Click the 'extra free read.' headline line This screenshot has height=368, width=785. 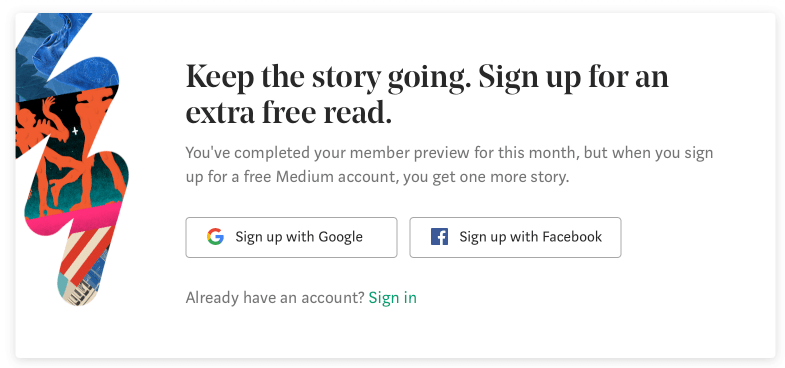(288, 113)
